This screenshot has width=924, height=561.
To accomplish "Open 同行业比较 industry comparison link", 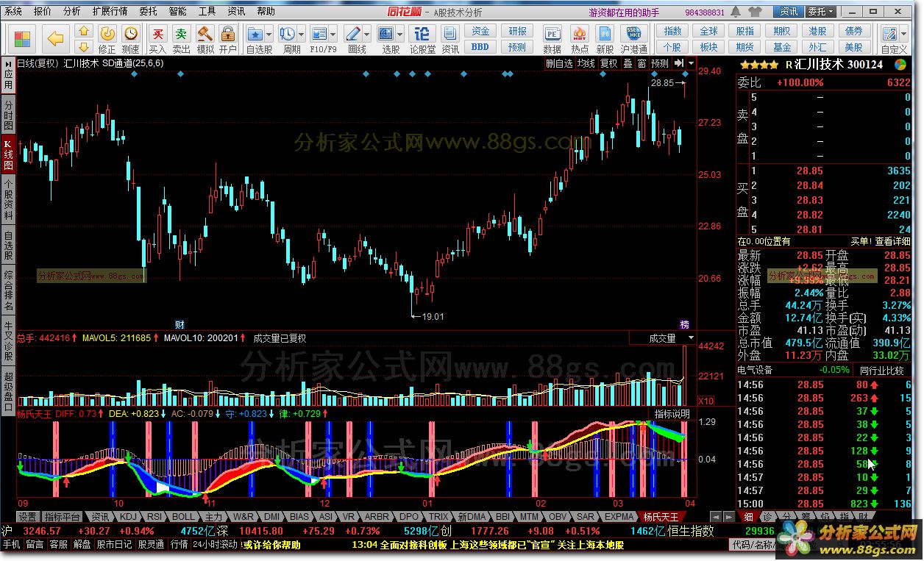I will 882,370.
